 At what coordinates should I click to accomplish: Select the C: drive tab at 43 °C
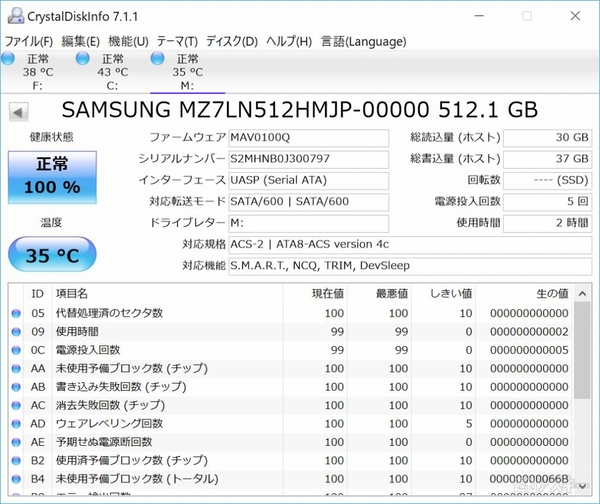(112, 72)
